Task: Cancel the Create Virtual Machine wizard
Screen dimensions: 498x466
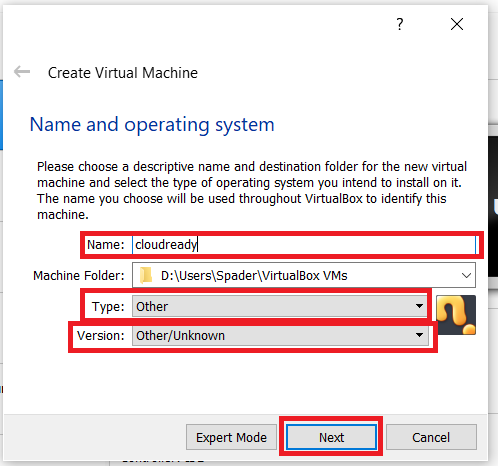Action: click(x=431, y=437)
